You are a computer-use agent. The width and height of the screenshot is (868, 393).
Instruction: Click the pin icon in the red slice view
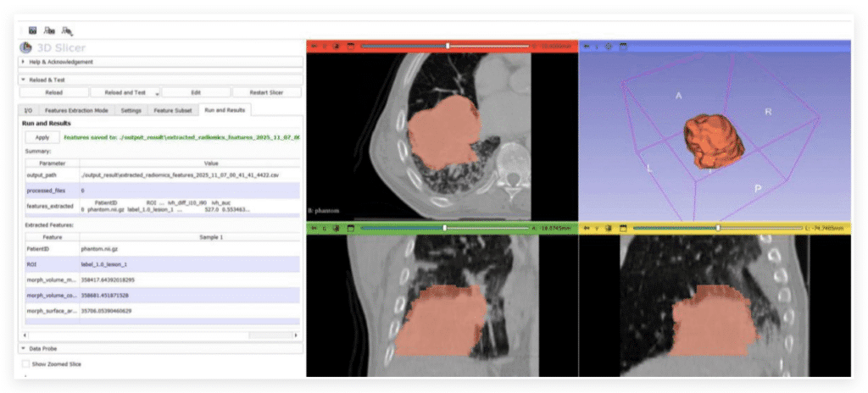(x=314, y=46)
